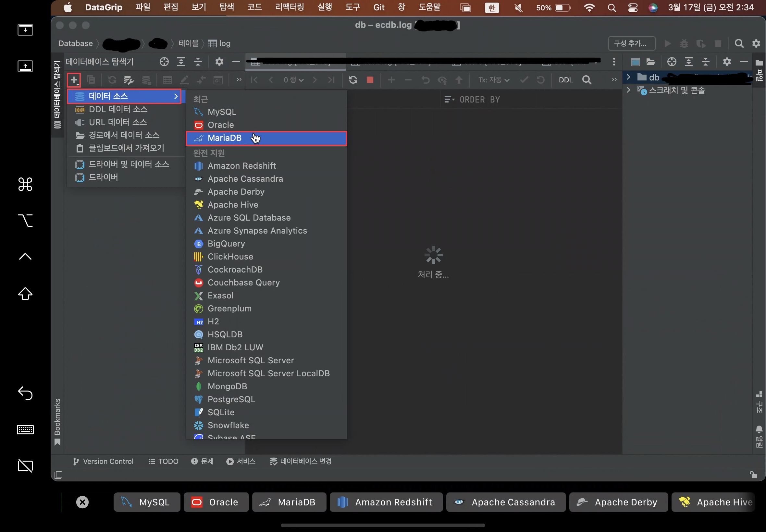This screenshot has width=766, height=532.
Task: Open the 서비스 tool window tab
Action: pyautogui.click(x=241, y=461)
